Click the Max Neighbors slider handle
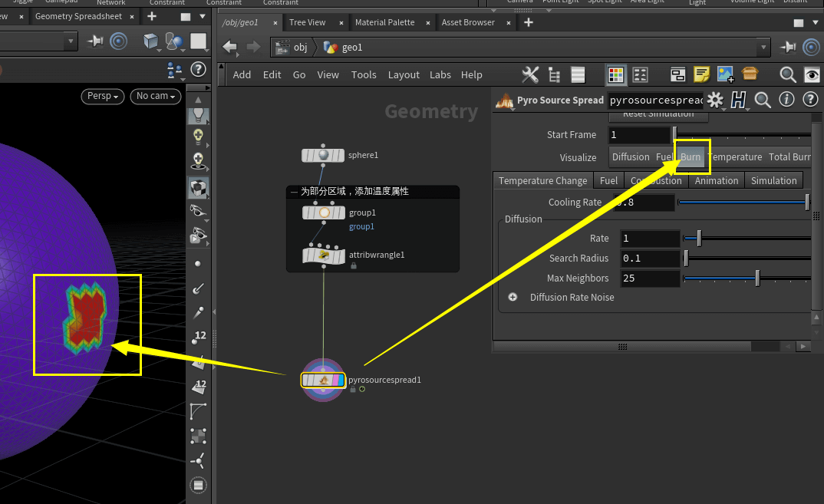This screenshot has height=504, width=824. point(757,278)
